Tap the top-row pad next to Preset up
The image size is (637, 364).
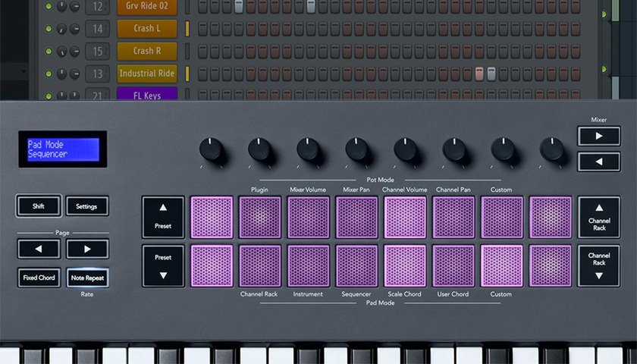pyautogui.click(x=212, y=218)
